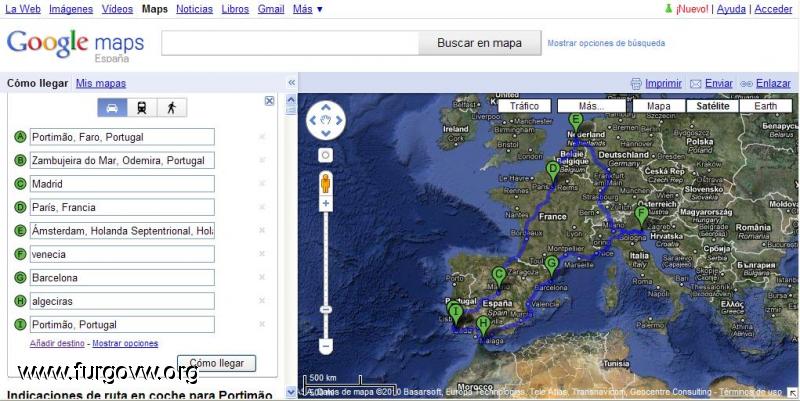Remove the algeciras destination with its X
Screen dimensions: 800x401
(x=262, y=301)
